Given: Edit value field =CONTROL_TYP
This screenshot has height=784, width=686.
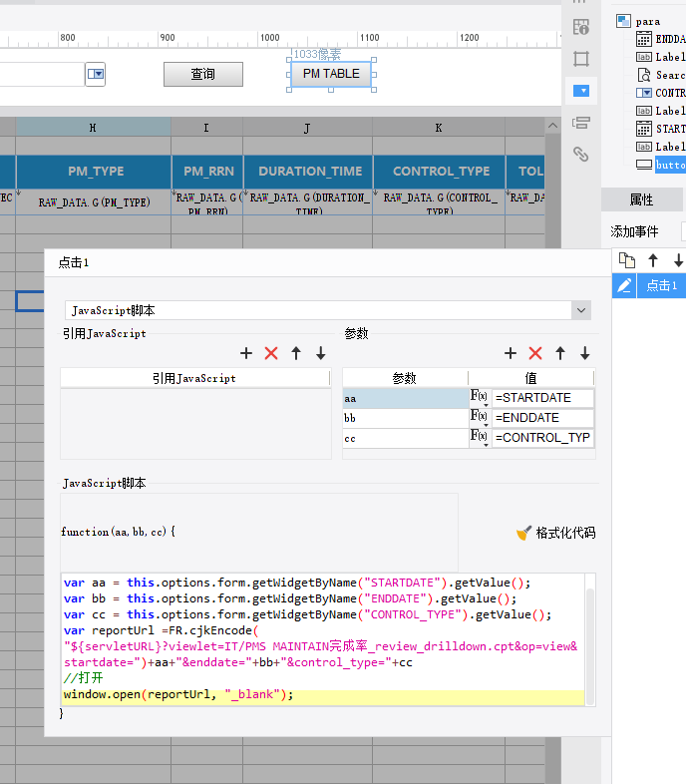Looking at the screenshot, I should 542,438.
